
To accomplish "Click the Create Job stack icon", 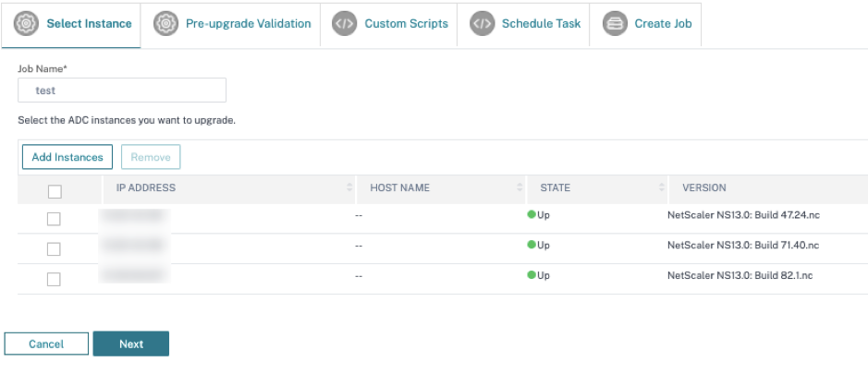I will (x=615, y=24).
